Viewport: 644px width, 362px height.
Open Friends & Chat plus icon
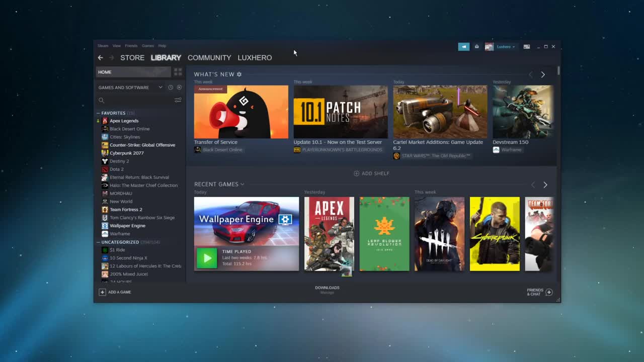(549, 292)
